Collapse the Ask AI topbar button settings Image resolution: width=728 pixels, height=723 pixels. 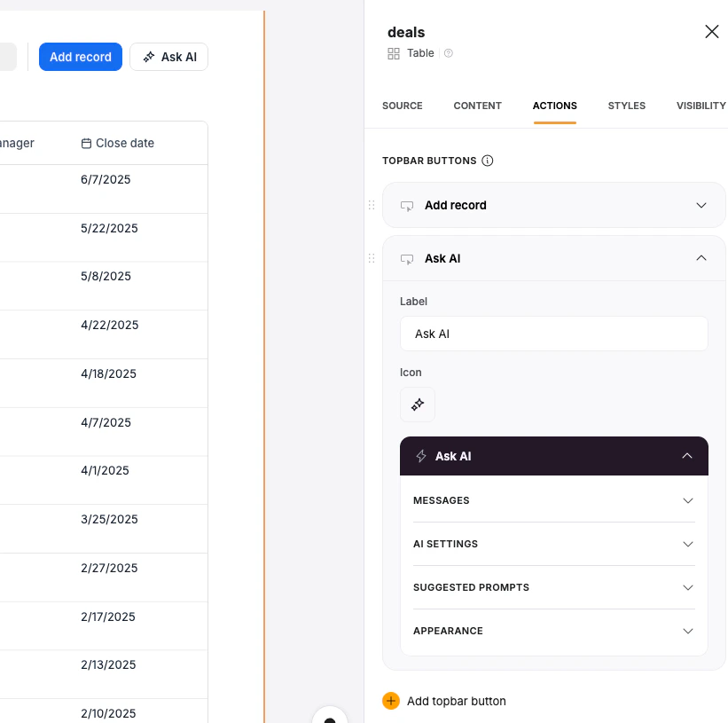click(x=701, y=258)
